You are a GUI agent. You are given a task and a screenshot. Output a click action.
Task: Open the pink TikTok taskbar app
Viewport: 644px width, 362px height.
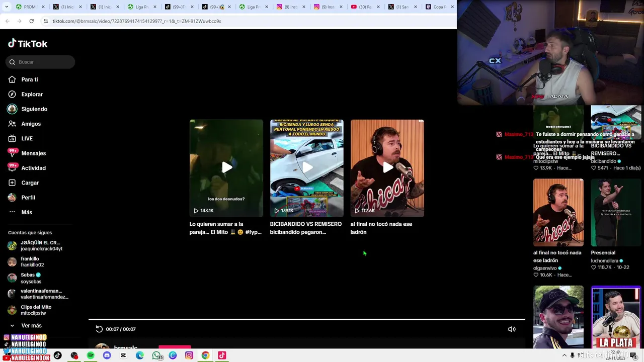point(222,355)
